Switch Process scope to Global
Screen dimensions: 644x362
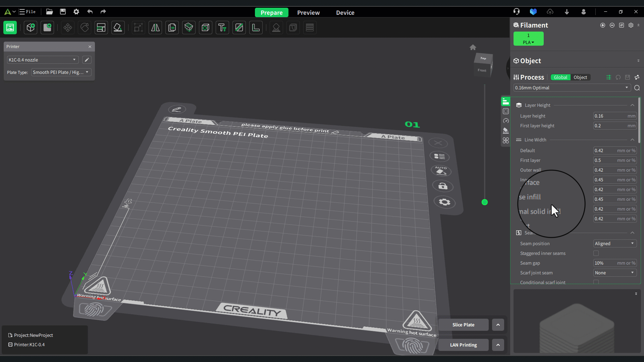click(560, 77)
